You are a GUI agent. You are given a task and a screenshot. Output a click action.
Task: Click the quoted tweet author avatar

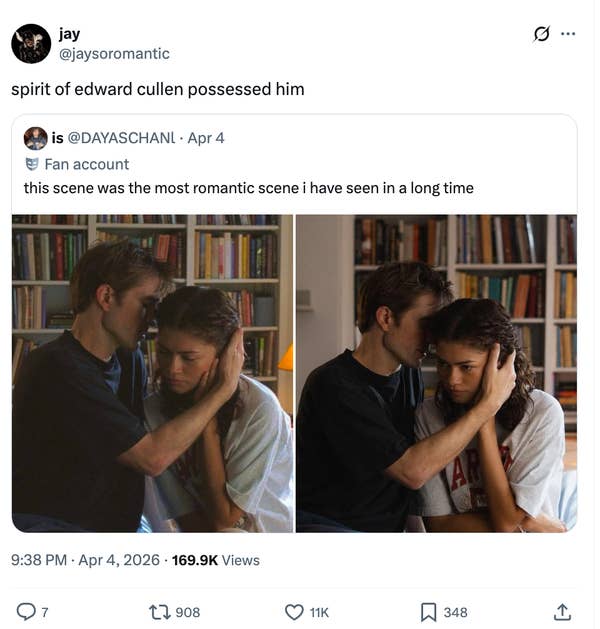(35, 138)
